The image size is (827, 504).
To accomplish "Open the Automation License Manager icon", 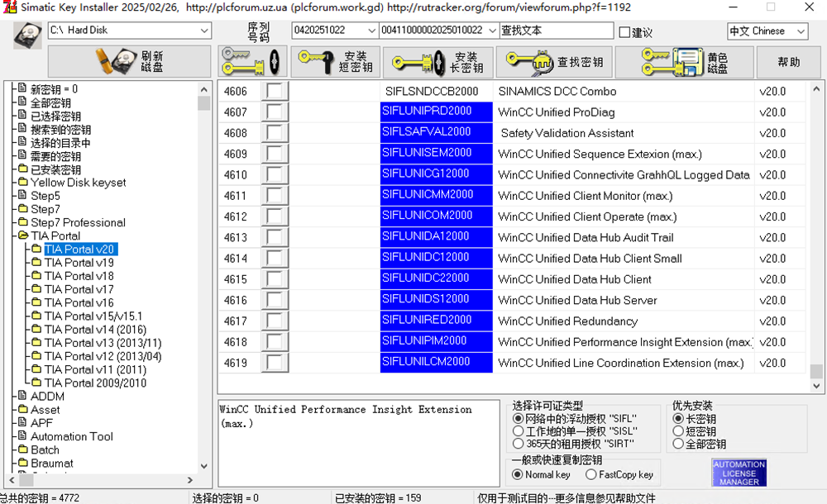I will (x=739, y=473).
